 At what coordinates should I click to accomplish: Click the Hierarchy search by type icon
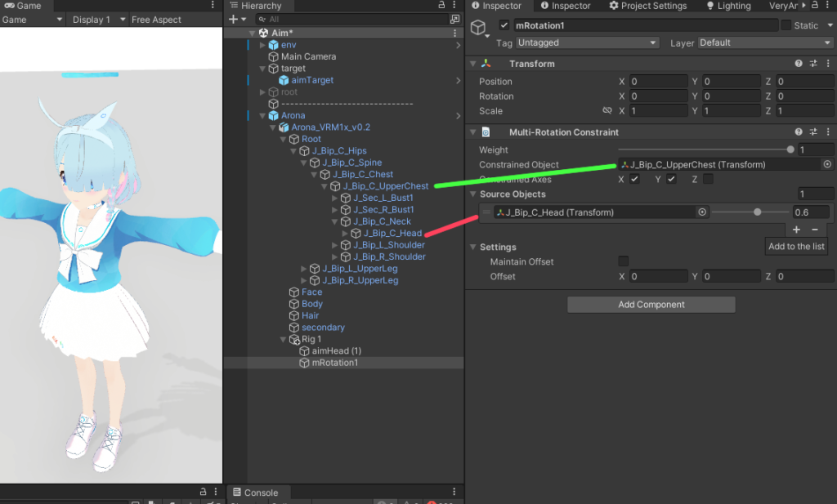454,19
